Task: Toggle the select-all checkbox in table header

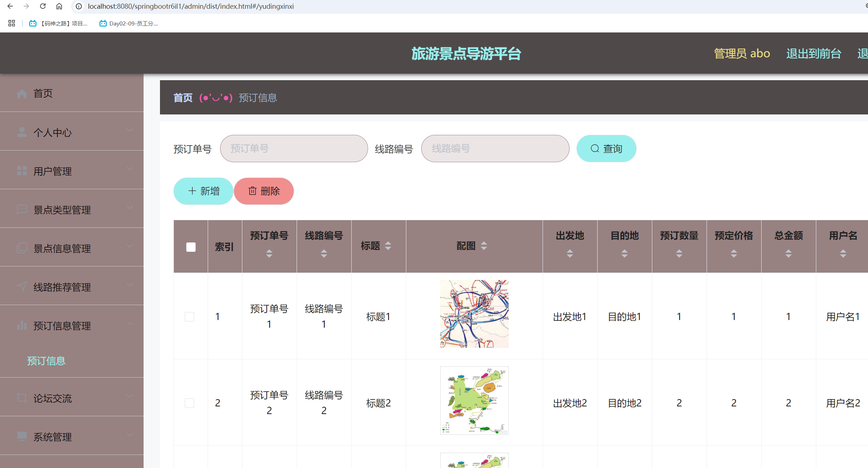Action: [190, 247]
